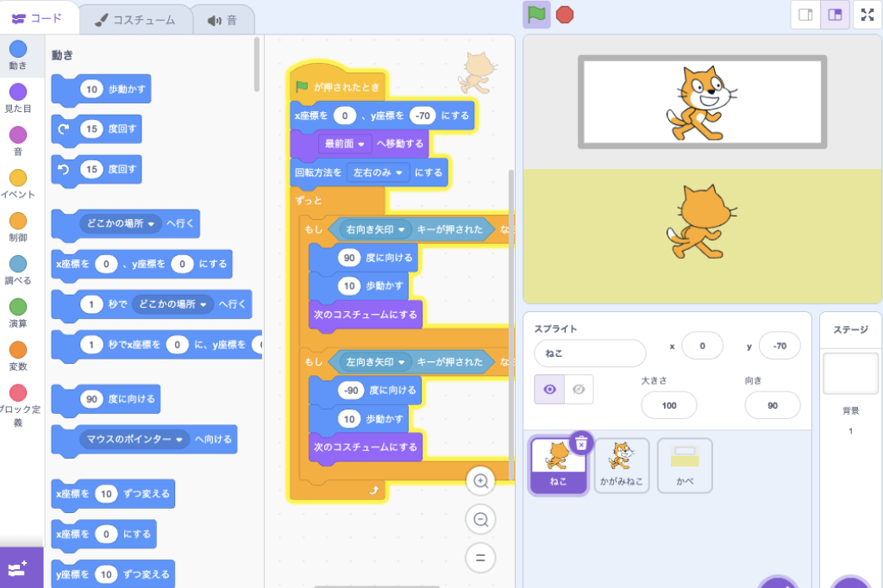This screenshot has width=883, height=588.
Task: Select the 制御 block category
Action: tap(17, 228)
